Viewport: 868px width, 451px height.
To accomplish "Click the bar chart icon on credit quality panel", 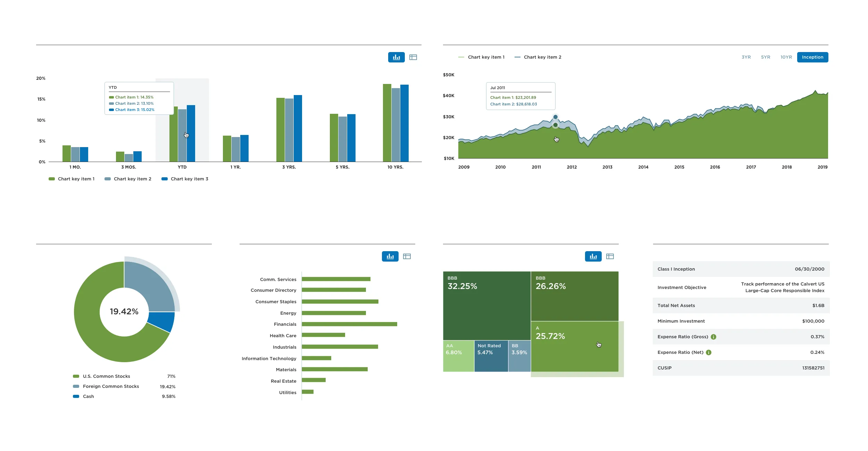I will pos(593,256).
